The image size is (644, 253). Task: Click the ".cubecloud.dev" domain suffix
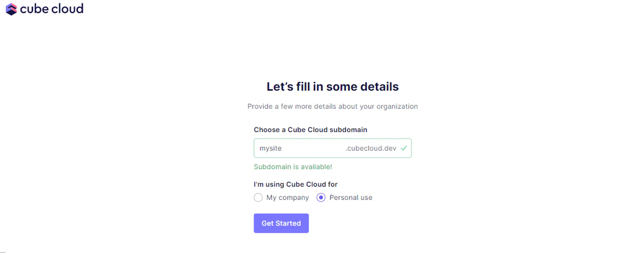(x=370, y=148)
